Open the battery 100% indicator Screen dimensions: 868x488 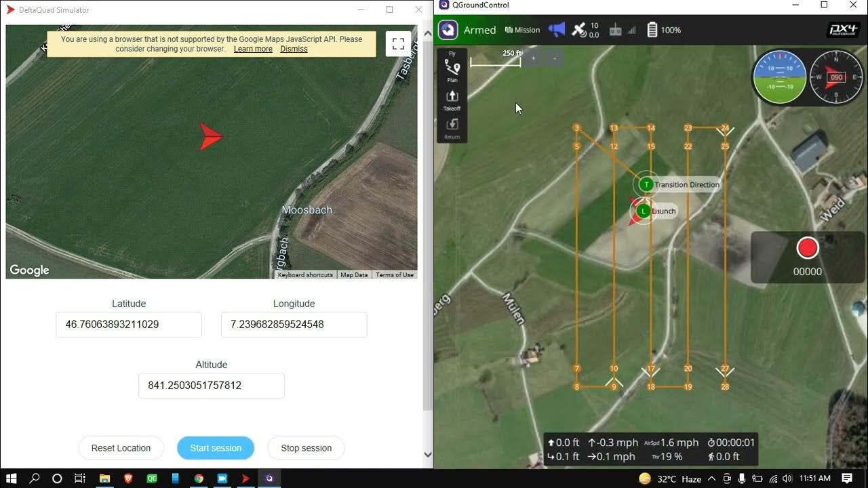click(x=664, y=30)
